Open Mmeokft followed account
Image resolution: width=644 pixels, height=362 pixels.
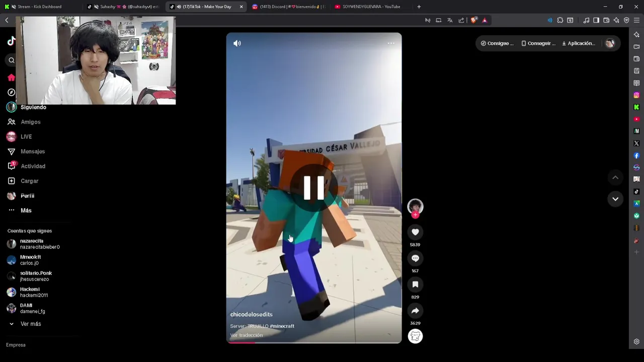click(x=30, y=260)
